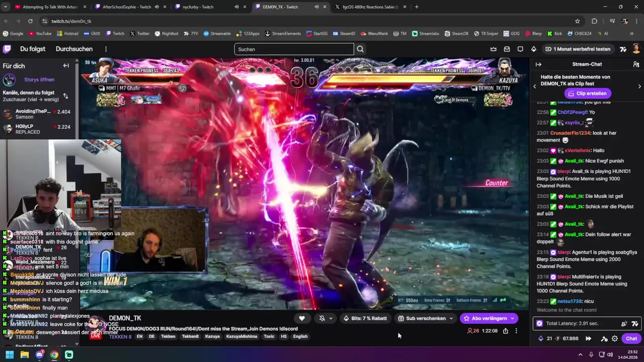Open the Get Bits diamond icon
This screenshot has width=644, height=362.
[534, 49]
